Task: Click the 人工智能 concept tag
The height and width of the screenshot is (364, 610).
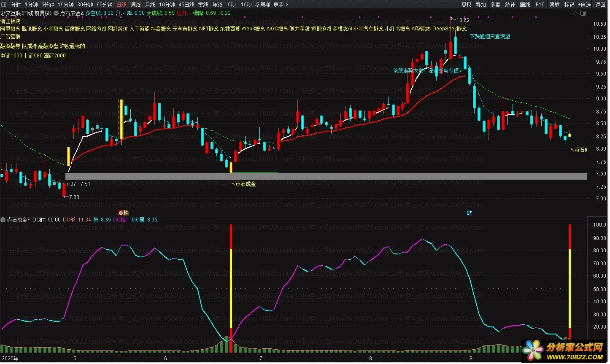Action: (x=140, y=29)
